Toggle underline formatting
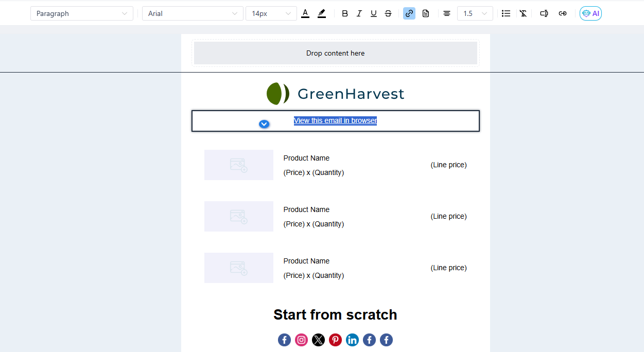This screenshot has height=352, width=644. click(374, 13)
